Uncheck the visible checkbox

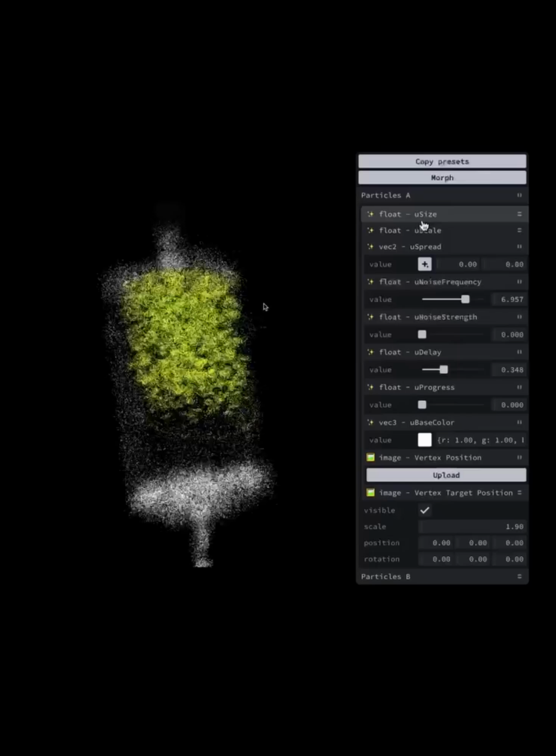pyautogui.click(x=425, y=510)
